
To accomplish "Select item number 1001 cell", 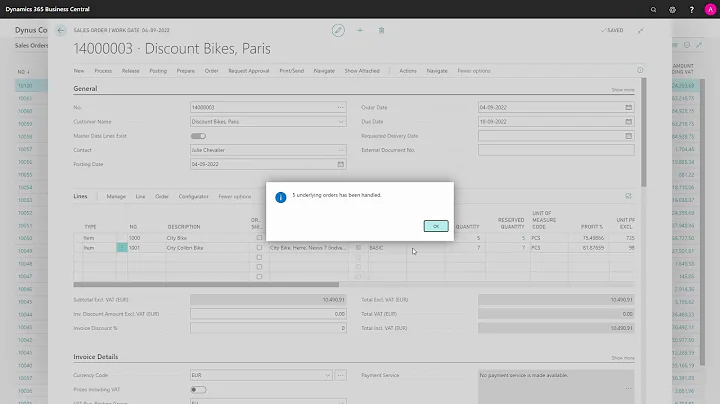I will [x=146, y=248].
